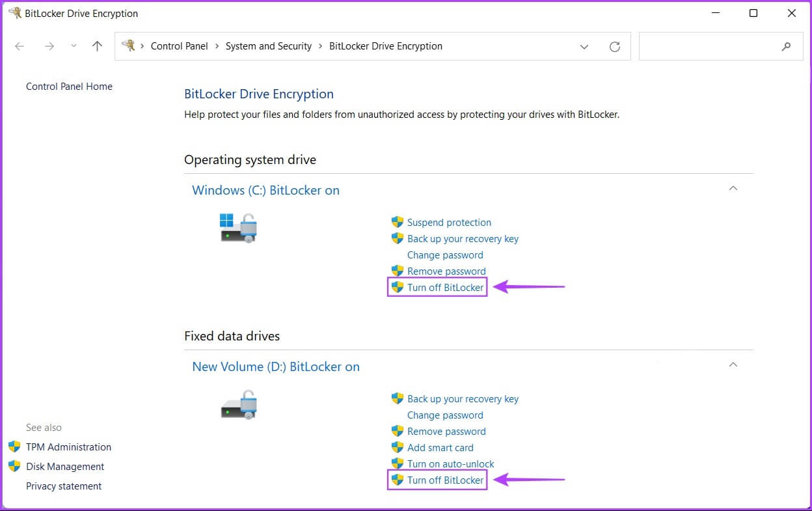Open TPM Administration link
The width and height of the screenshot is (812, 511).
68,447
